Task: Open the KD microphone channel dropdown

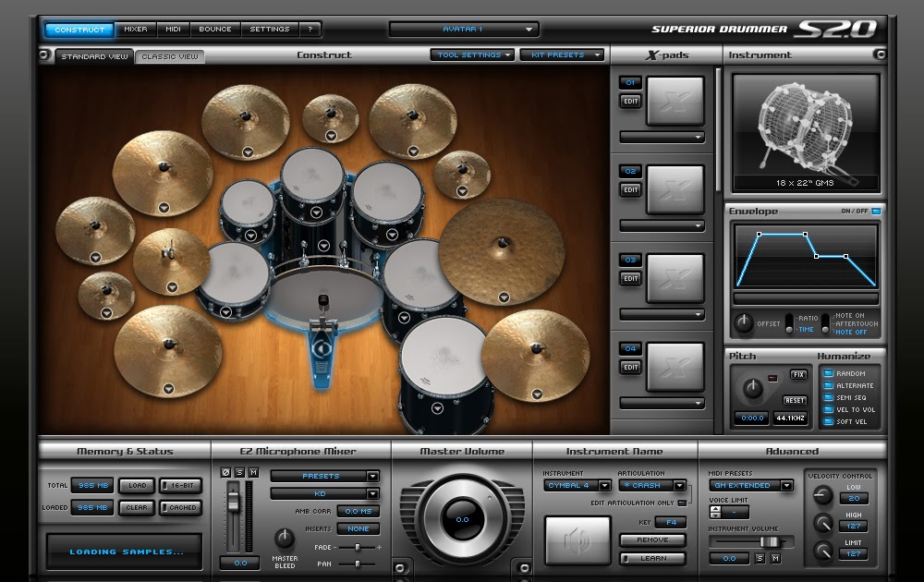Action: tap(324, 493)
